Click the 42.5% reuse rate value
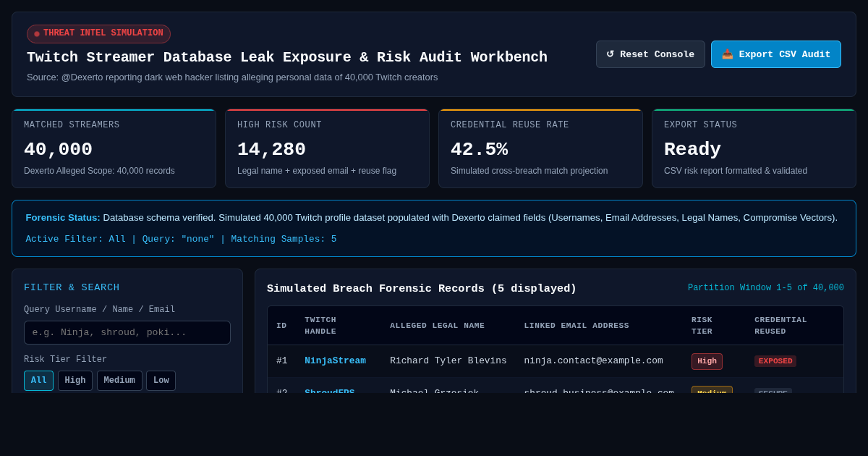The height and width of the screenshot is (456, 868). tap(479, 150)
